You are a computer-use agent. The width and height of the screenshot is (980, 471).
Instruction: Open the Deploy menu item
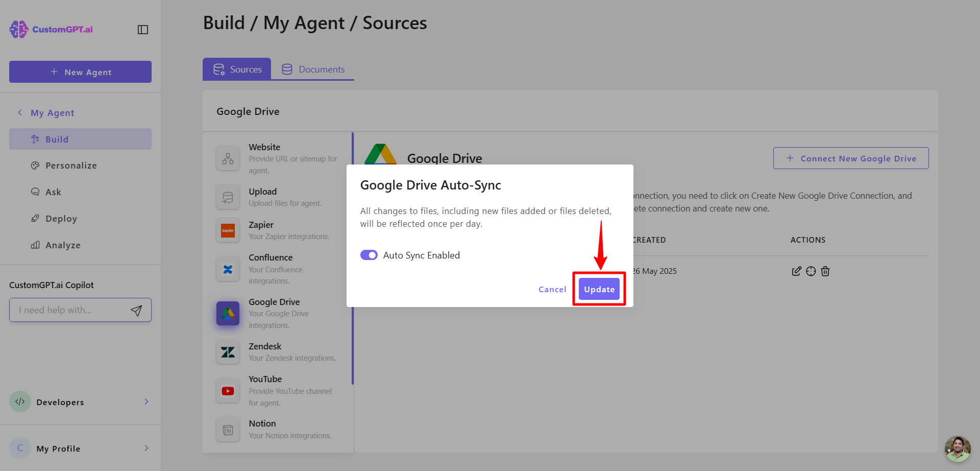click(x=80, y=219)
